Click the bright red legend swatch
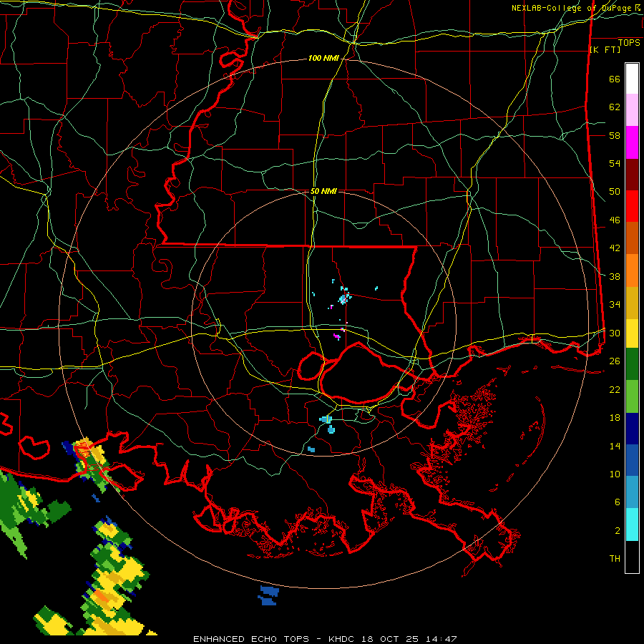Image resolution: width=644 pixels, height=644 pixels. (x=632, y=206)
